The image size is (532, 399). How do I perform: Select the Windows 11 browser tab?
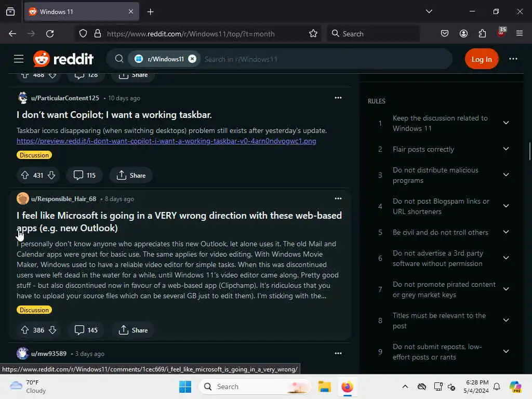(x=82, y=12)
